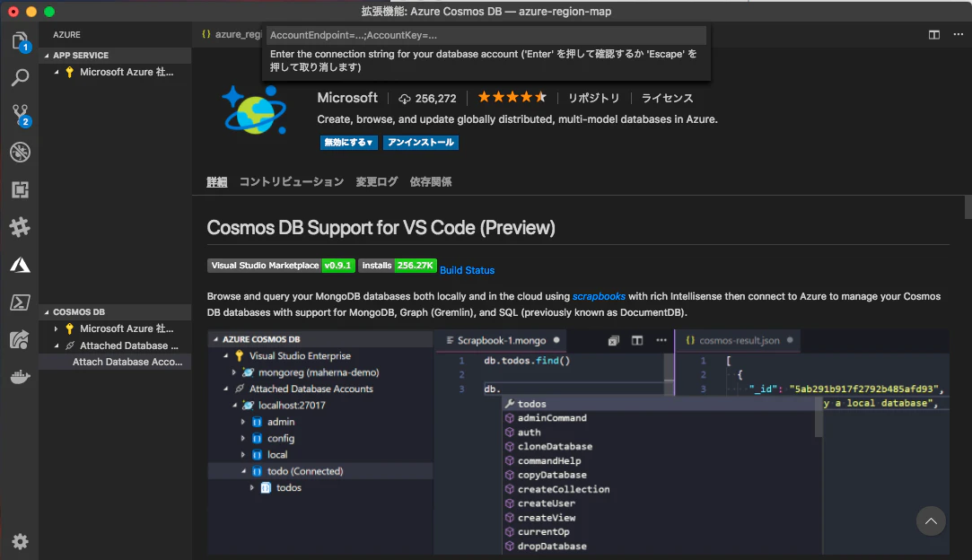The image size is (972, 560).
Task: Open the Search view icon
Action: (20, 77)
